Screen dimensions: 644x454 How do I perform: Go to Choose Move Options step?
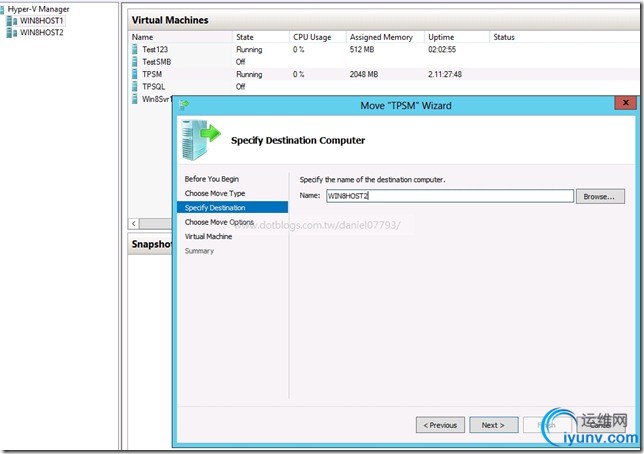coord(219,222)
